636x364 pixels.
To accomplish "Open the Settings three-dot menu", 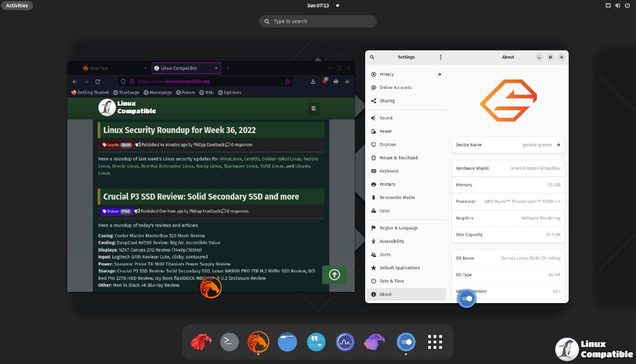I will [440, 57].
